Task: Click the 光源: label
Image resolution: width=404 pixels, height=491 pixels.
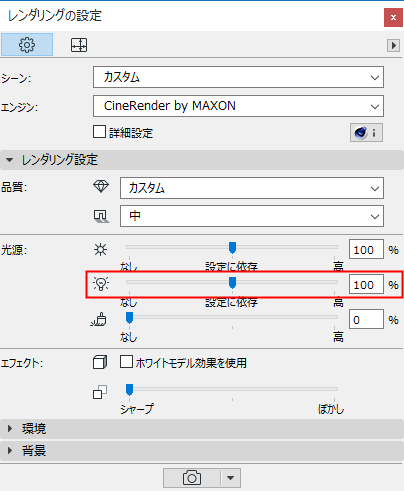Action: coord(14,250)
